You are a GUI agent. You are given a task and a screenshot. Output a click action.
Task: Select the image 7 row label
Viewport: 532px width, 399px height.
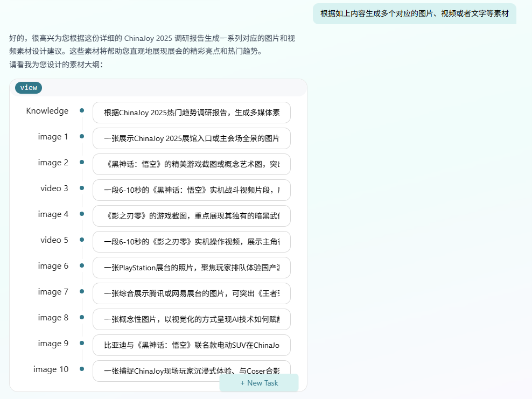click(x=53, y=292)
